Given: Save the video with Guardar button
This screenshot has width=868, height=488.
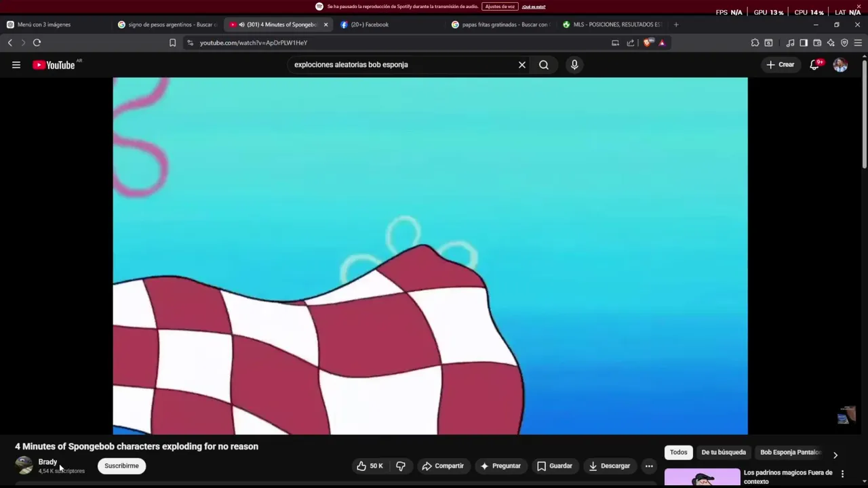Looking at the screenshot, I should pos(555,466).
